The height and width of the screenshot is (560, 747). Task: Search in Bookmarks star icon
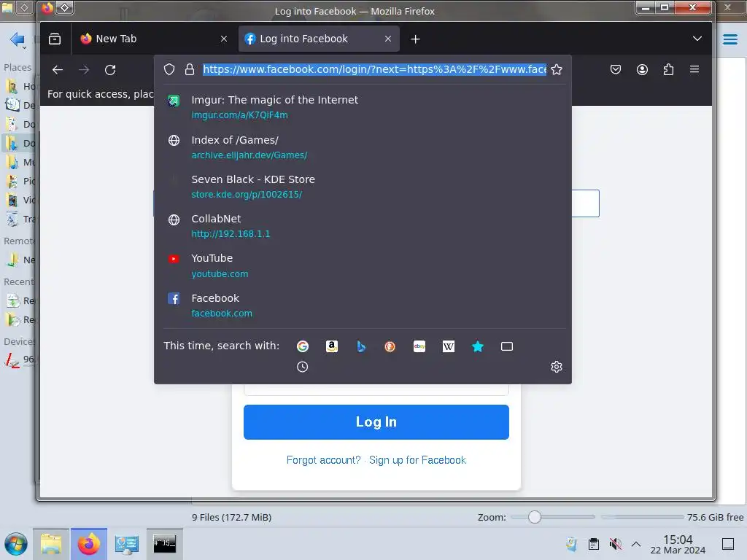tap(478, 346)
